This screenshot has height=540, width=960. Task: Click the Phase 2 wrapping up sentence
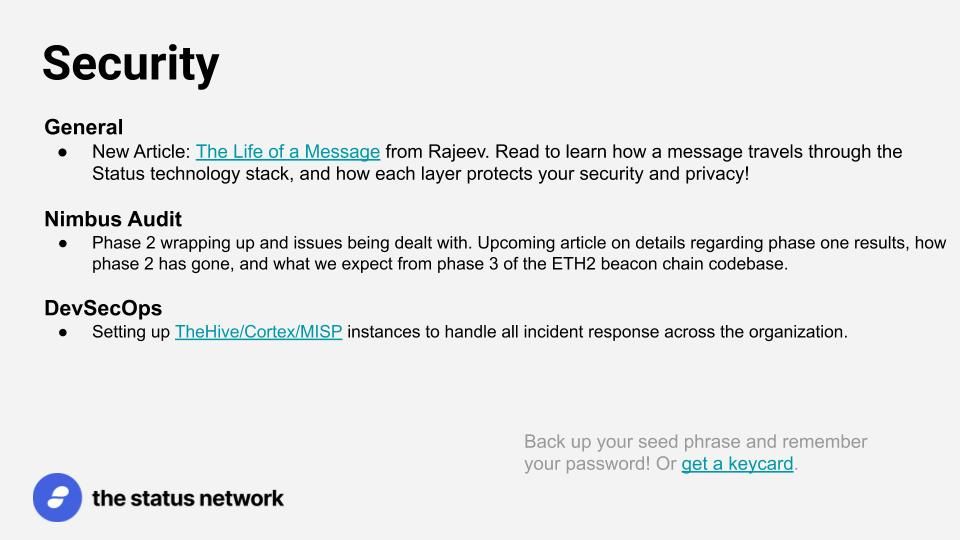coord(282,243)
